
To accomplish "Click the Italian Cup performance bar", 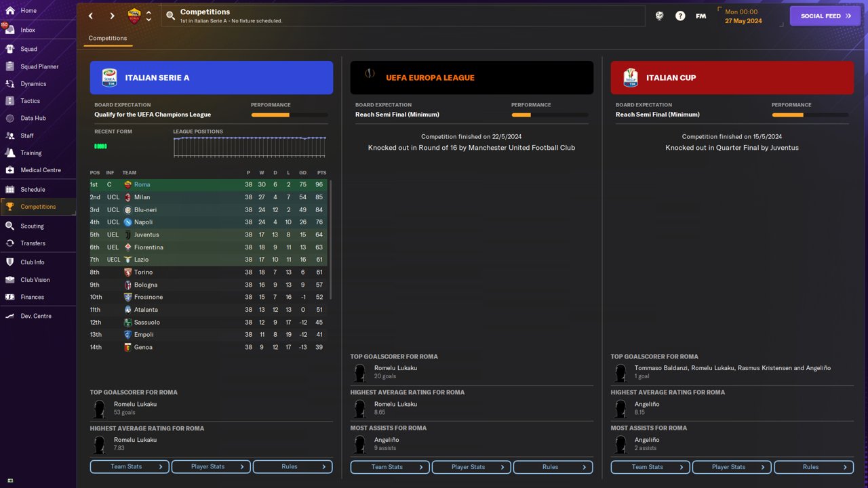I will (x=810, y=115).
